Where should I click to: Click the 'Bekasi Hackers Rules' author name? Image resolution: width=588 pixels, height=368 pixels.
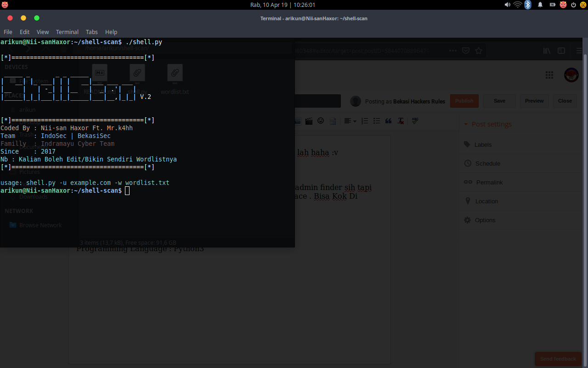(x=418, y=101)
